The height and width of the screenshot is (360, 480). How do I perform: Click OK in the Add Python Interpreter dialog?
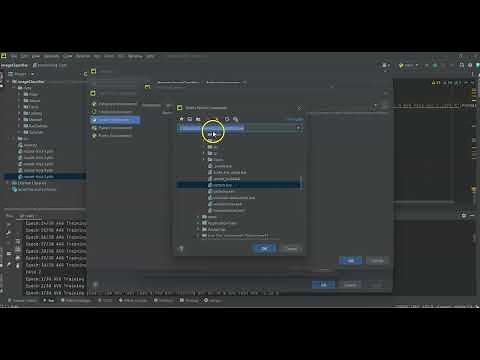click(x=351, y=261)
